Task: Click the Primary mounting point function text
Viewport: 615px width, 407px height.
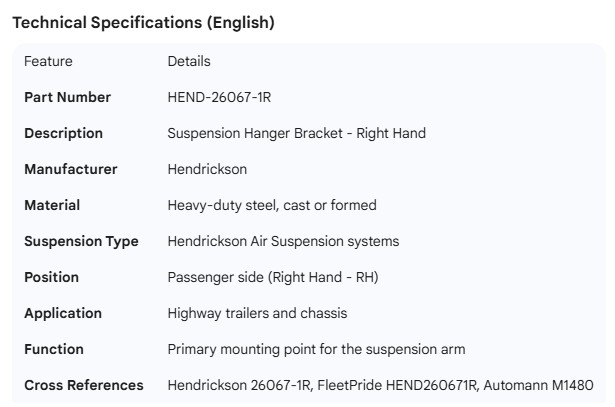Action: point(316,350)
